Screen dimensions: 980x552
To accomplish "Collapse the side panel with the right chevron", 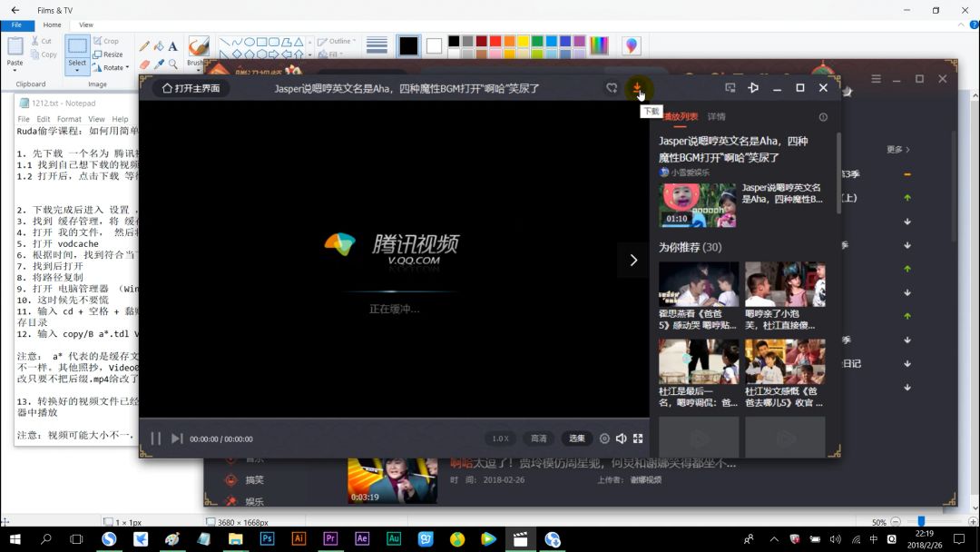I will coord(633,260).
